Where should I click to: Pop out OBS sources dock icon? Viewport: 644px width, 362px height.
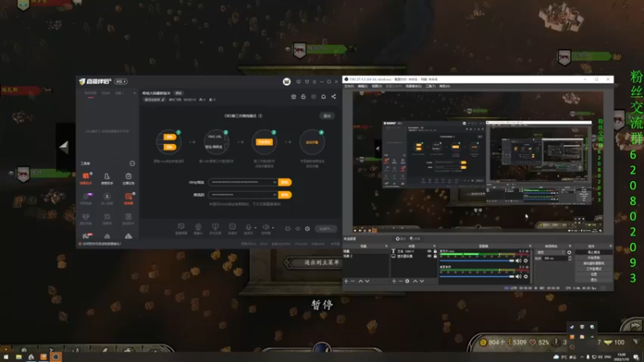pyautogui.click(x=434, y=246)
